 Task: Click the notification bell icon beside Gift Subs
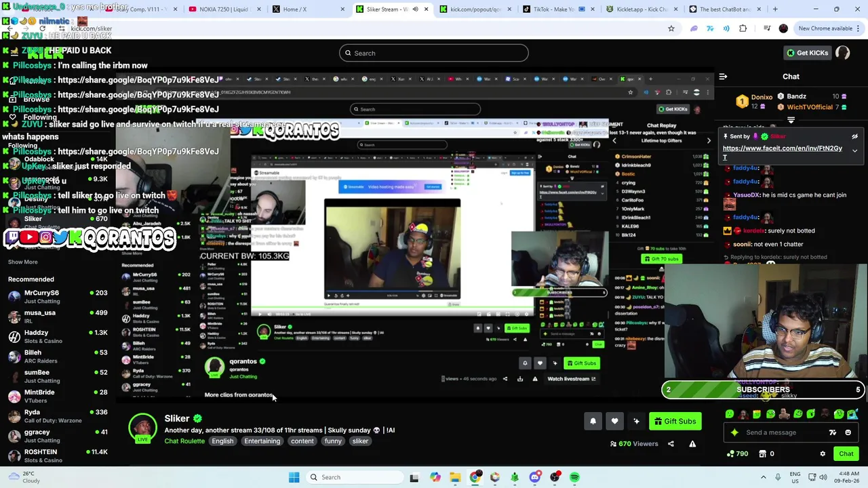point(593,421)
